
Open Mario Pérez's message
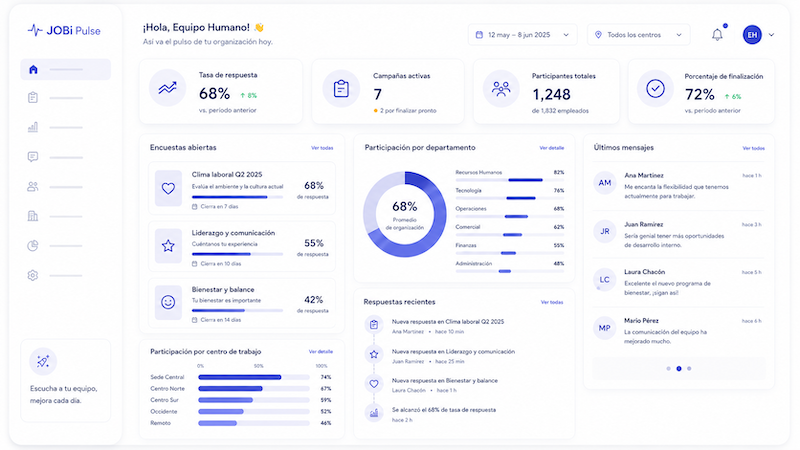tap(678, 331)
